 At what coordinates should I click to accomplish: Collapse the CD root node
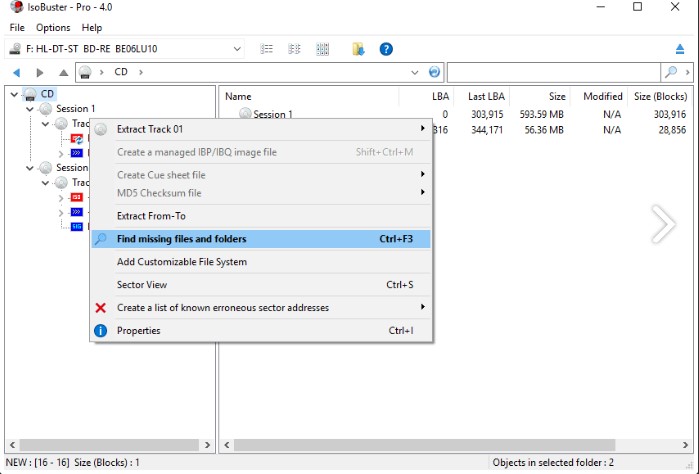(x=14, y=94)
